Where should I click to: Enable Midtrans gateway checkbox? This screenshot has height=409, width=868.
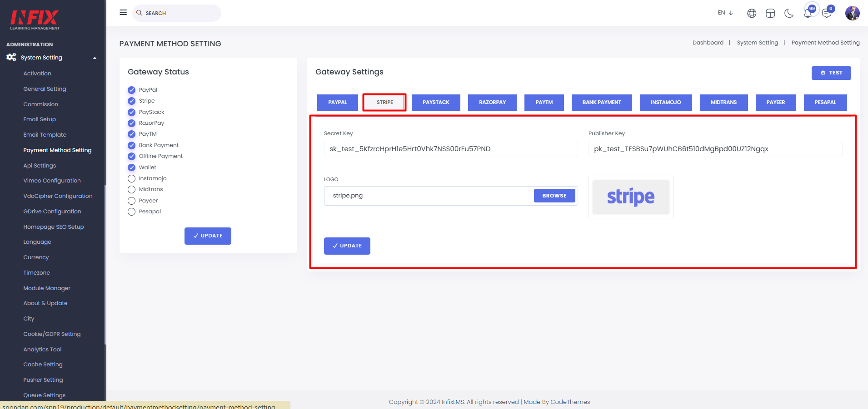pos(131,189)
